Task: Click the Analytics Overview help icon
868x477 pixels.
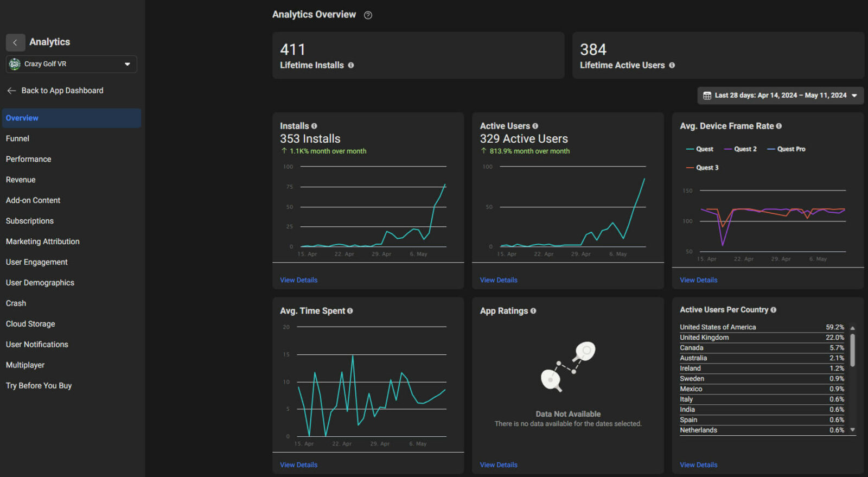Action: tap(368, 15)
